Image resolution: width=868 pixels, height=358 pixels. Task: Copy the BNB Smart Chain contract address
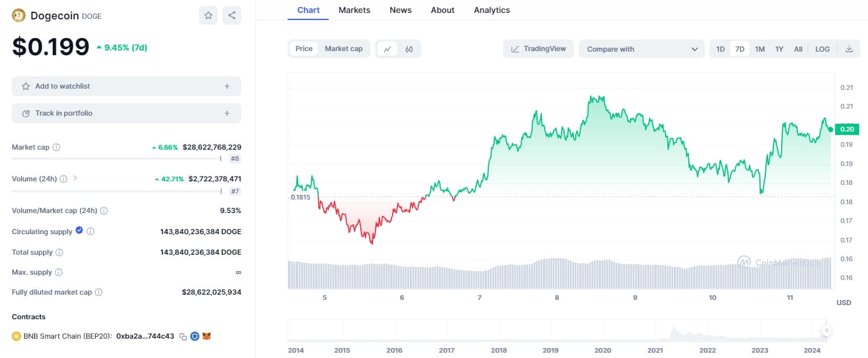[x=183, y=337]
